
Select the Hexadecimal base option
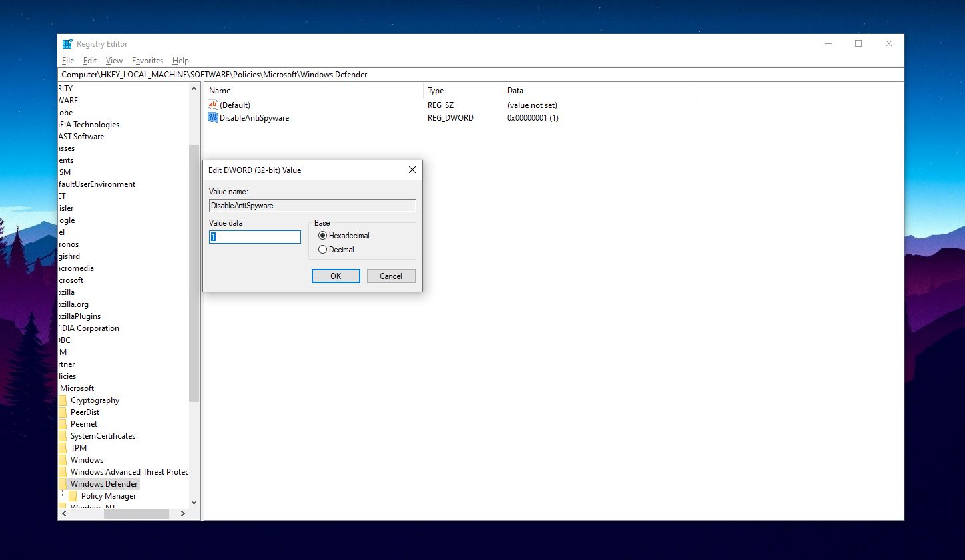point(322,236)
